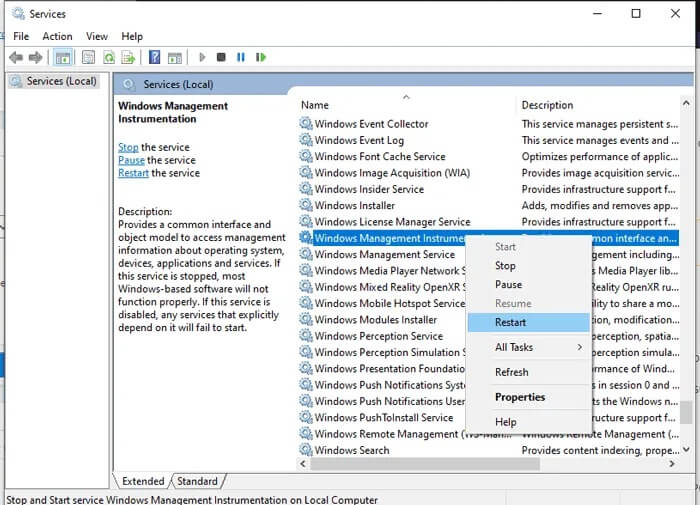Click the horizontal scrollbar left arrow
Viewport: 700px width, 505px height.
pos(303,464)
